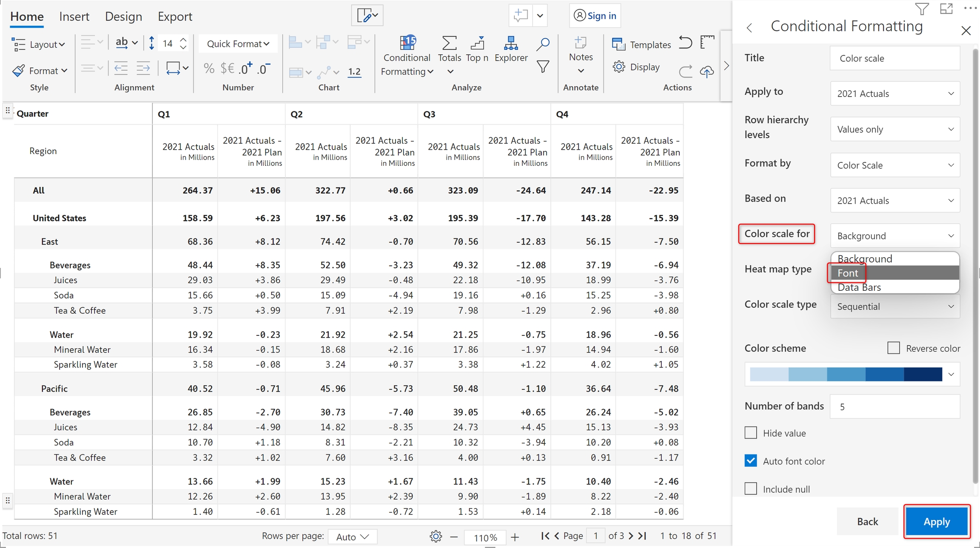Uncheck Auto font color checkbox
Screen dimensions: 980x548
751,461
